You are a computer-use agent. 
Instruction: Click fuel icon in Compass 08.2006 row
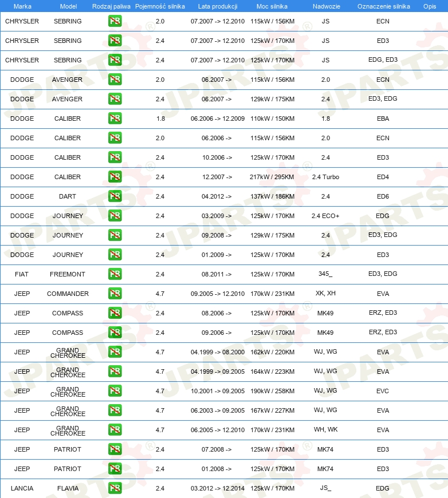click(x=115, y=313)
